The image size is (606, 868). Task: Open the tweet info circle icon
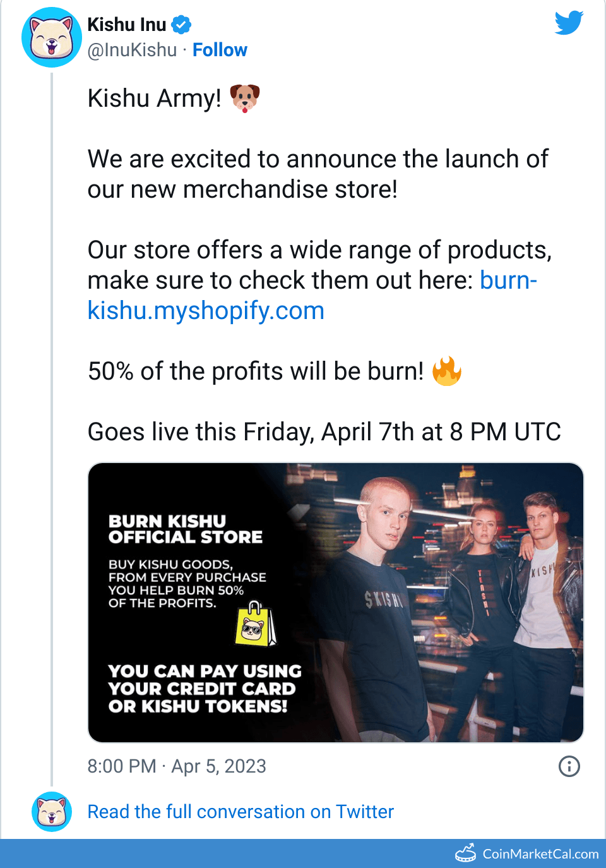point(569,766)
